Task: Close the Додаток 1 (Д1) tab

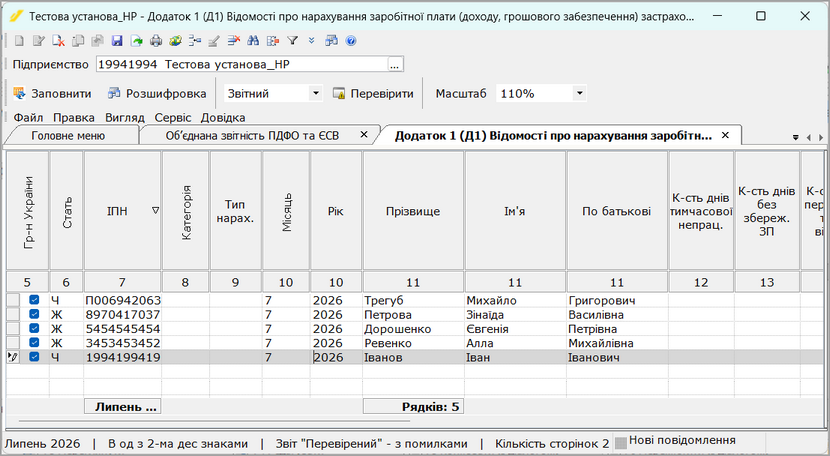Action: pos(725,135)
